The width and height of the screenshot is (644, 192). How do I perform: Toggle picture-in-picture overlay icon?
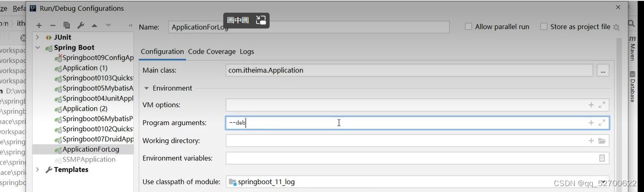click(x=261, y=20)
